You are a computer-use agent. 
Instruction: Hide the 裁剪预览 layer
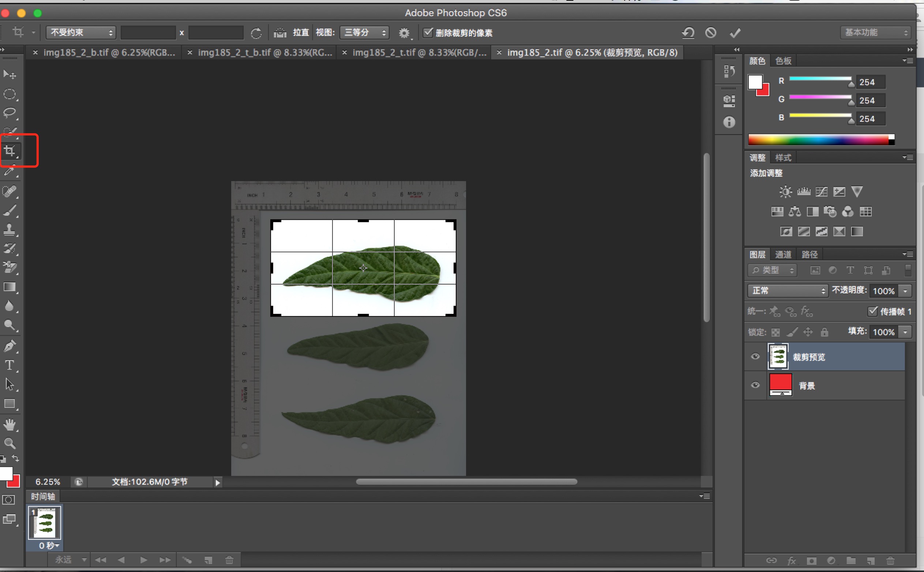click(755, 356)
